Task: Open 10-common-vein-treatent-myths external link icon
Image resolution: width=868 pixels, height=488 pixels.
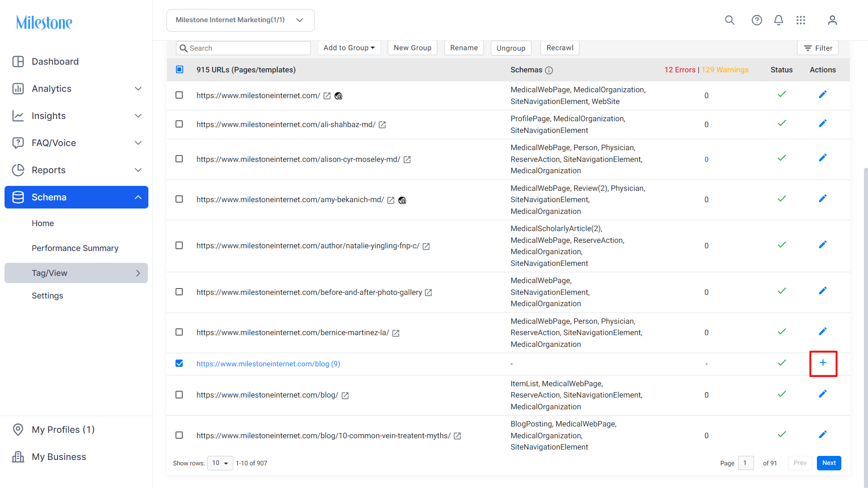Action: coord(457,436)
